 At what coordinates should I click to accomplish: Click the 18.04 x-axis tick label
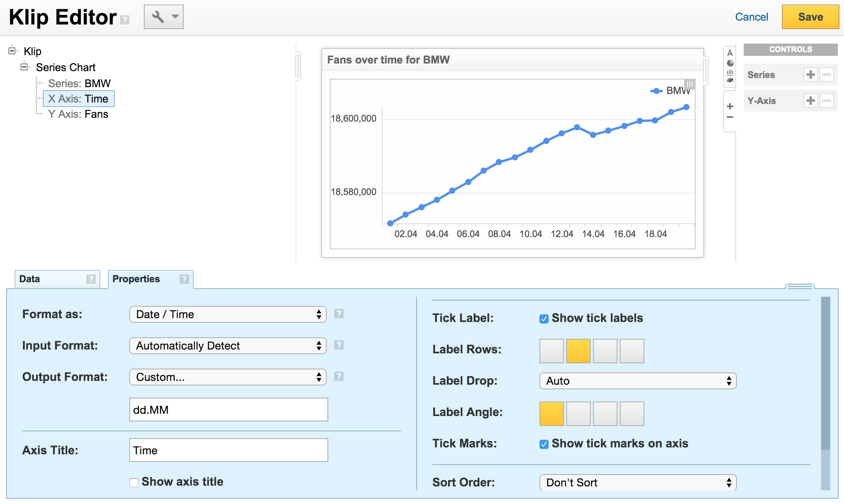656,234
